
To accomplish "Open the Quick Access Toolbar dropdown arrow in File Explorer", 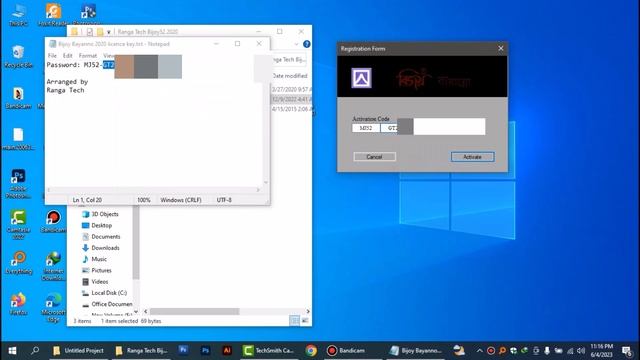I will [109, 32].
